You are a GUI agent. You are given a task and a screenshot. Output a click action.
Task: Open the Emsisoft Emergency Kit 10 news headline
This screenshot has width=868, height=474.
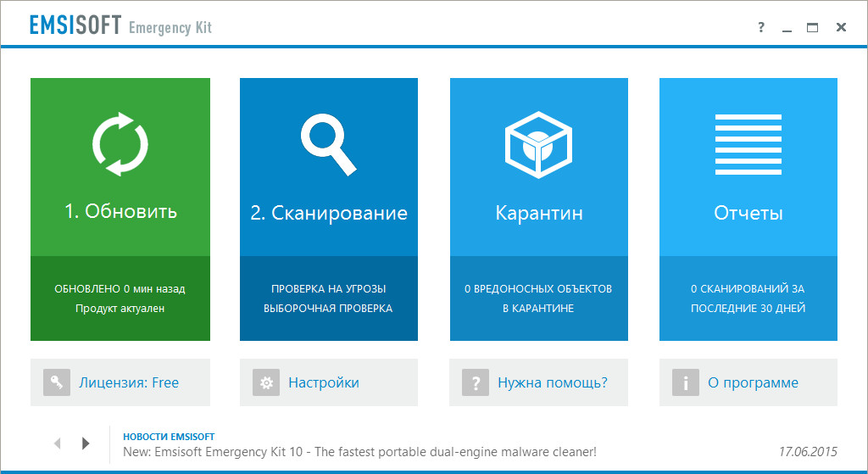point(359,452)
